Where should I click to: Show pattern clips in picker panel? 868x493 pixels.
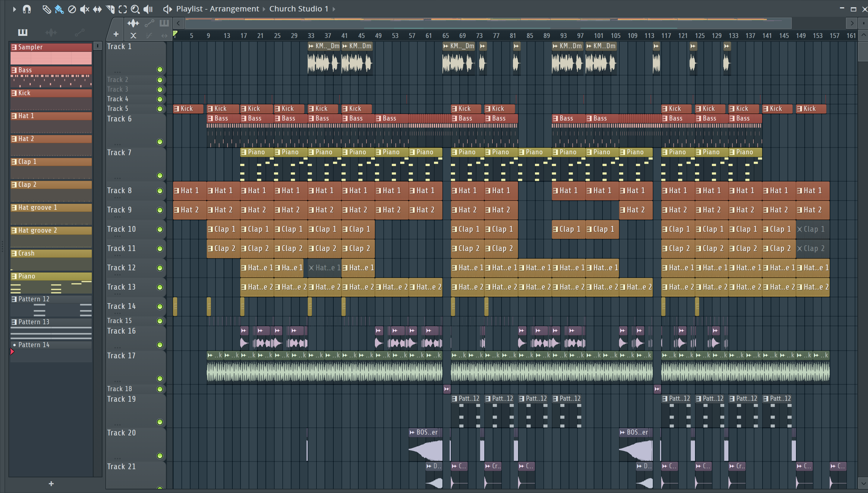[x=23, y=33]
